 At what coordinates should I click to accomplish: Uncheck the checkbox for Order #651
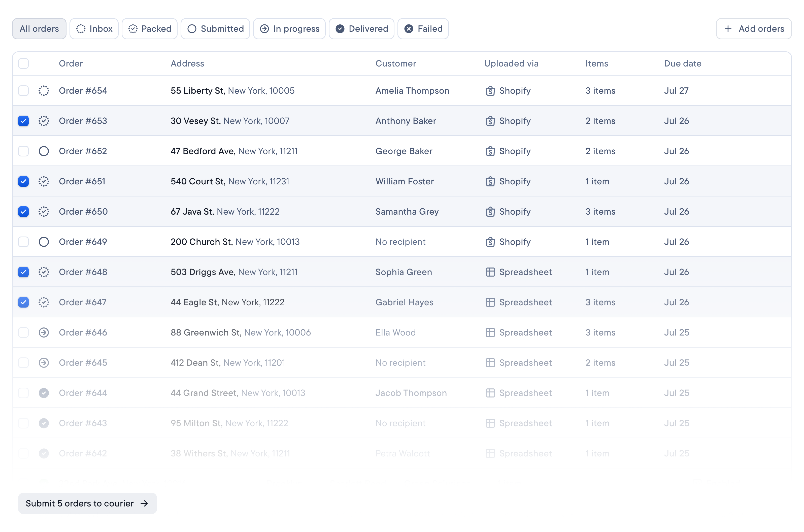[23, 181]
